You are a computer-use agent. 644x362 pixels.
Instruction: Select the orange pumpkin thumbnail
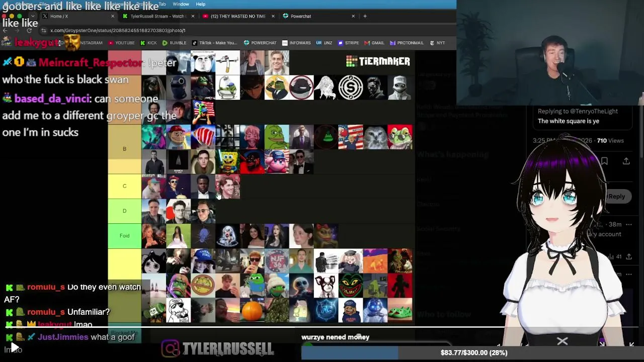[252, 310]
